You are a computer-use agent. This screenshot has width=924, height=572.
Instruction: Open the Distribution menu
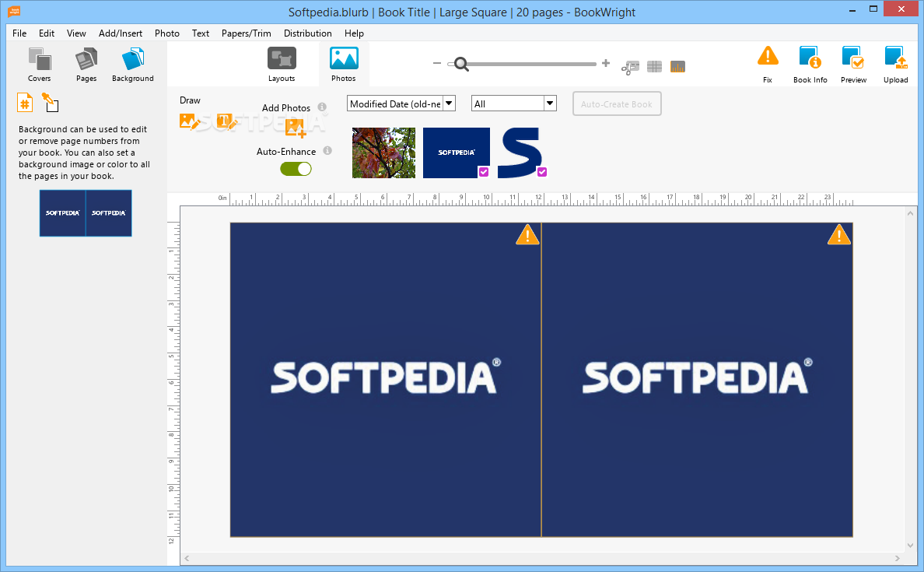coord(307,33)
